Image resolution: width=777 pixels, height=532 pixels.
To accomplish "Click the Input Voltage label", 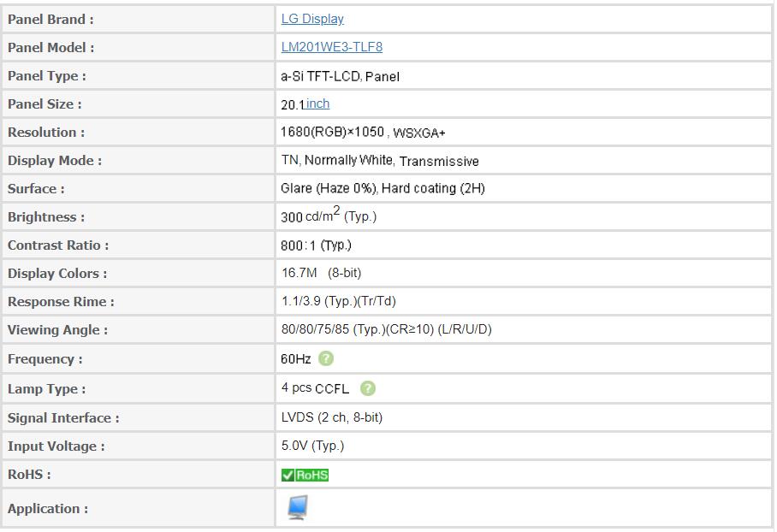I will point(56,446).
